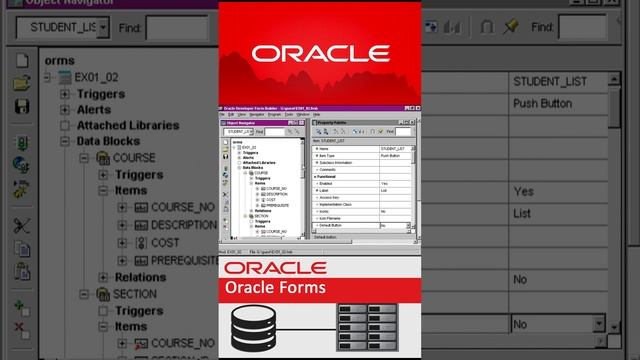
Task: Collapse the SECTION block in the background navigator
Action: click(84, 294)
